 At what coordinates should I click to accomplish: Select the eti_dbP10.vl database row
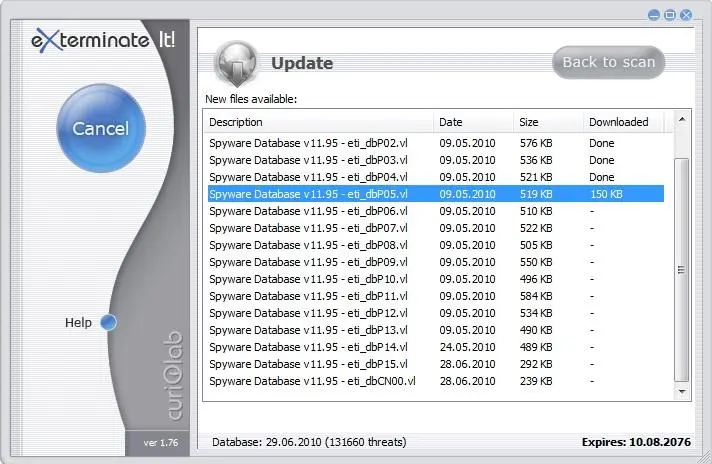(x=436, y=279)
